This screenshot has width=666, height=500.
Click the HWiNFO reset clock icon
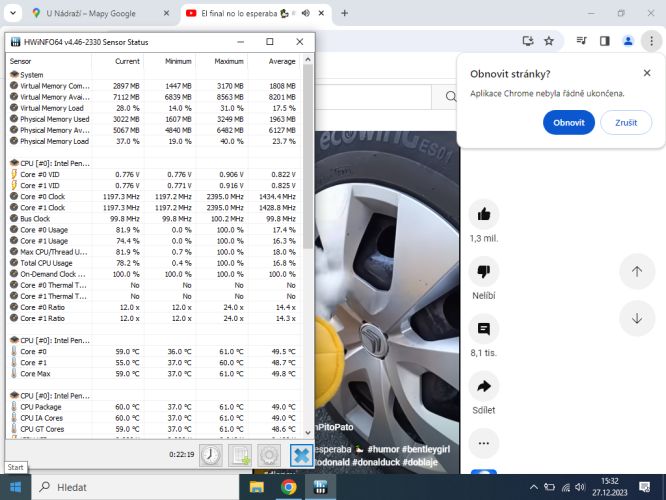[x=211, y=455]
